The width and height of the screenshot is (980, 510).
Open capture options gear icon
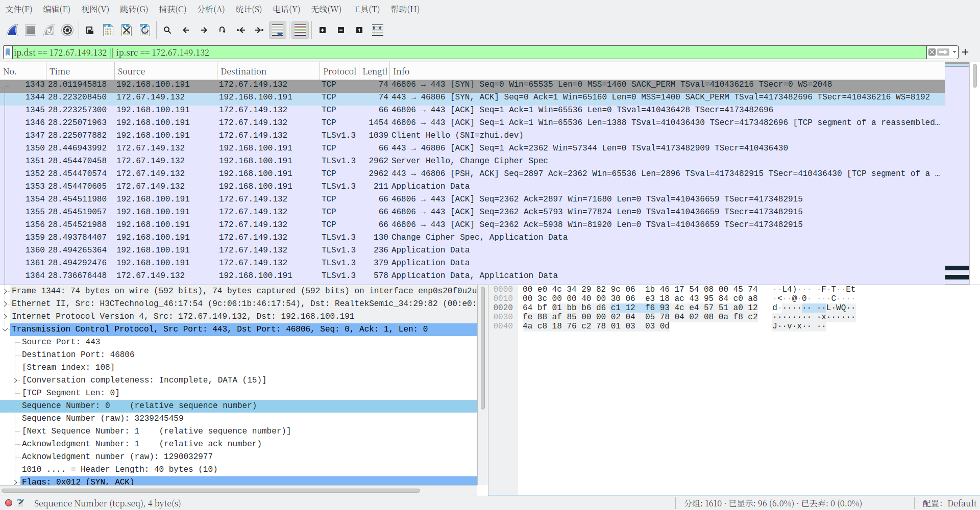(67, 30)
